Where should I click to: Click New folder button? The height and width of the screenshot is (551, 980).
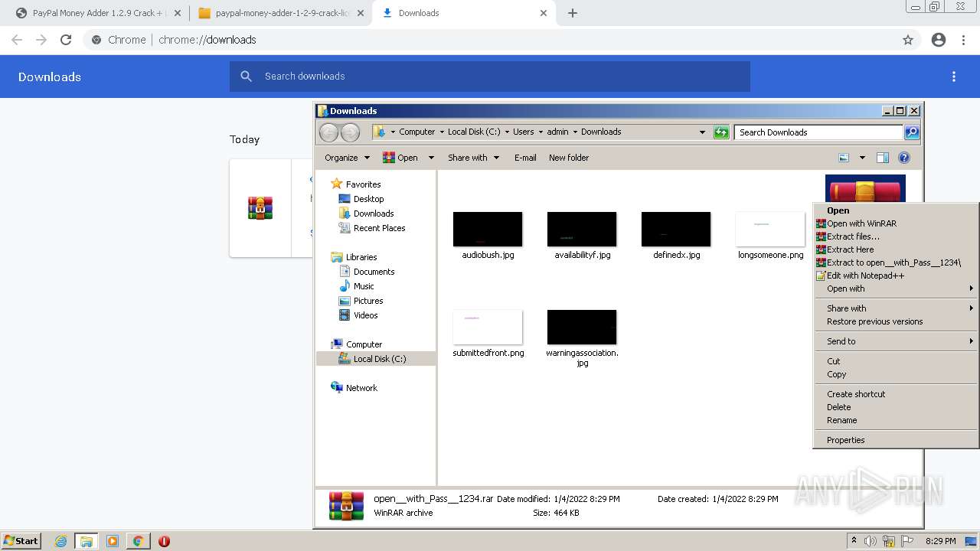tap(569, 158)
